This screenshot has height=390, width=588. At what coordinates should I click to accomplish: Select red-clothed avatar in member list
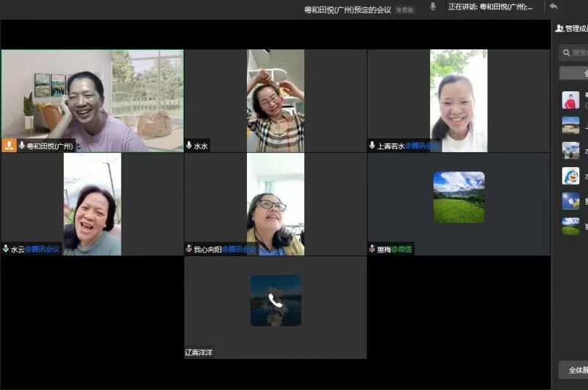[570, 100]
